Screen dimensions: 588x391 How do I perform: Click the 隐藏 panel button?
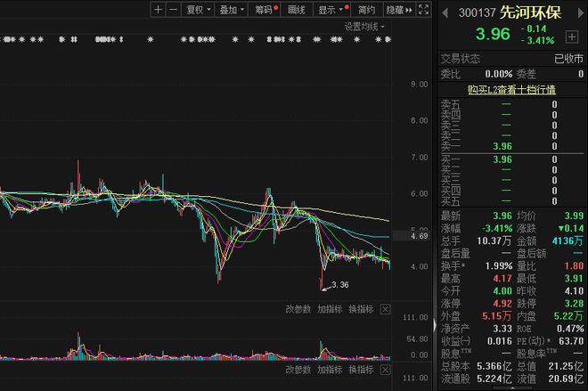(x=399, y=10)
